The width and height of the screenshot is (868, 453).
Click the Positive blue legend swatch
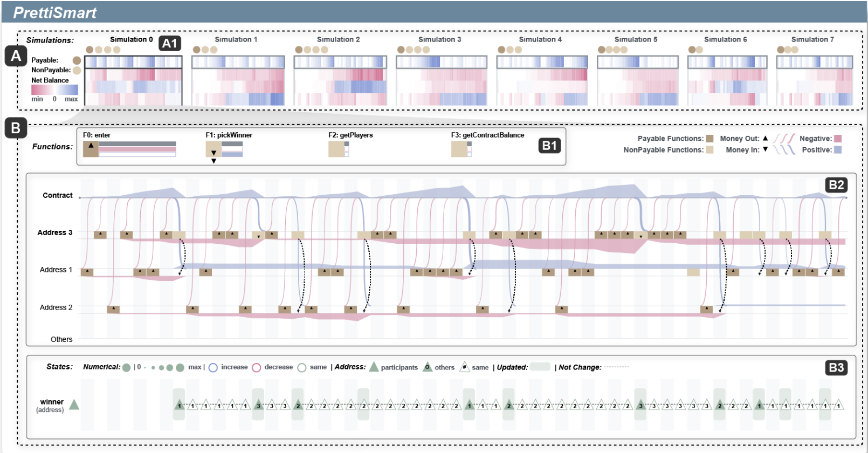click(x=838, y=150)
